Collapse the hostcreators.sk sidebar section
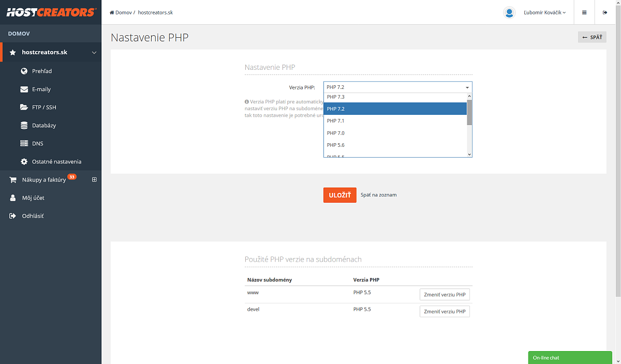621x364 pixels. [94, 53]
